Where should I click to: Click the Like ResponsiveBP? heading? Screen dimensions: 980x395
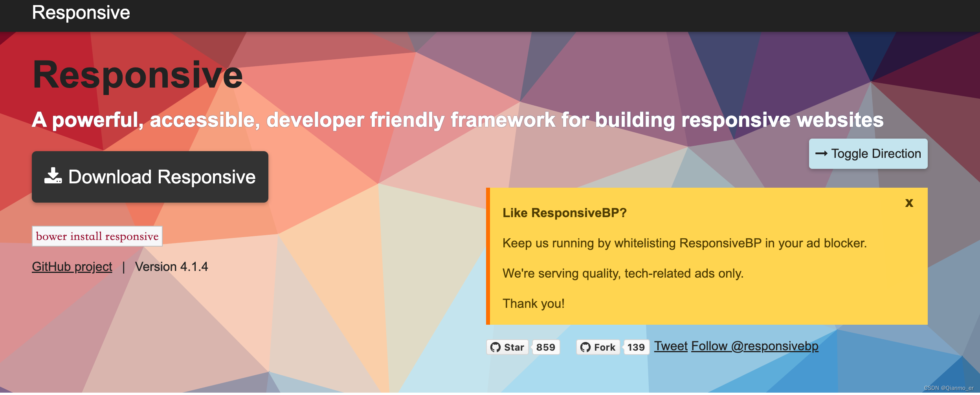565,213
